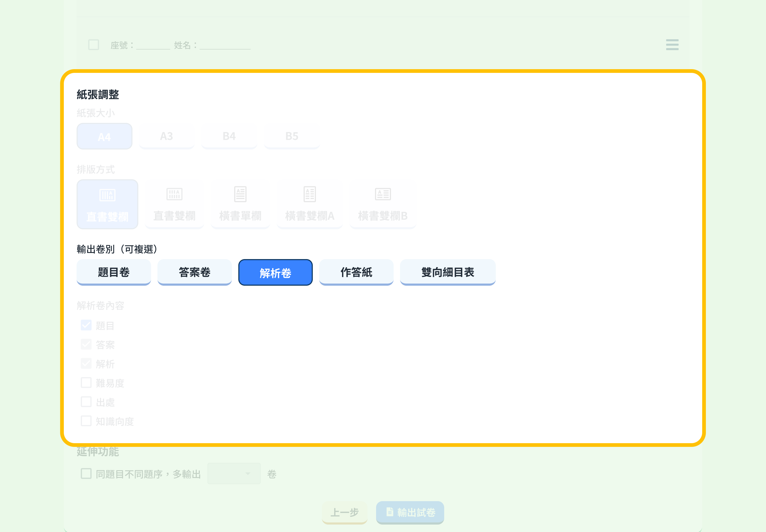Click the 紙張調整 heading
This screenshot has height=532, width=766.
click(98, 95)
